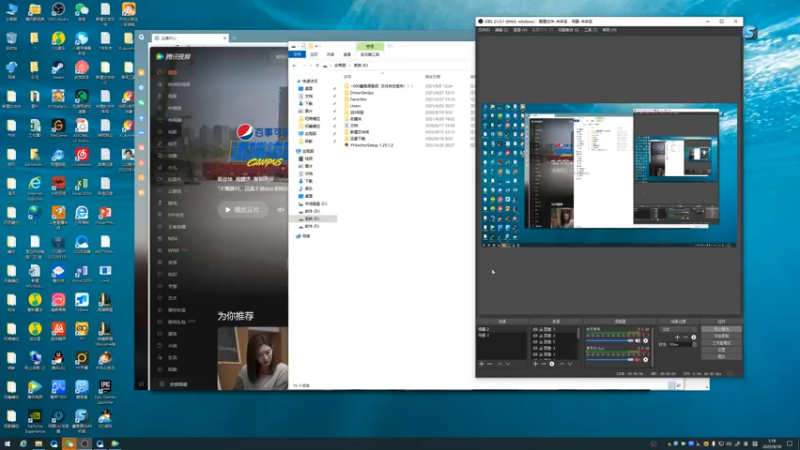Switch to Explorer Home ribbon tab

[314, 54]
